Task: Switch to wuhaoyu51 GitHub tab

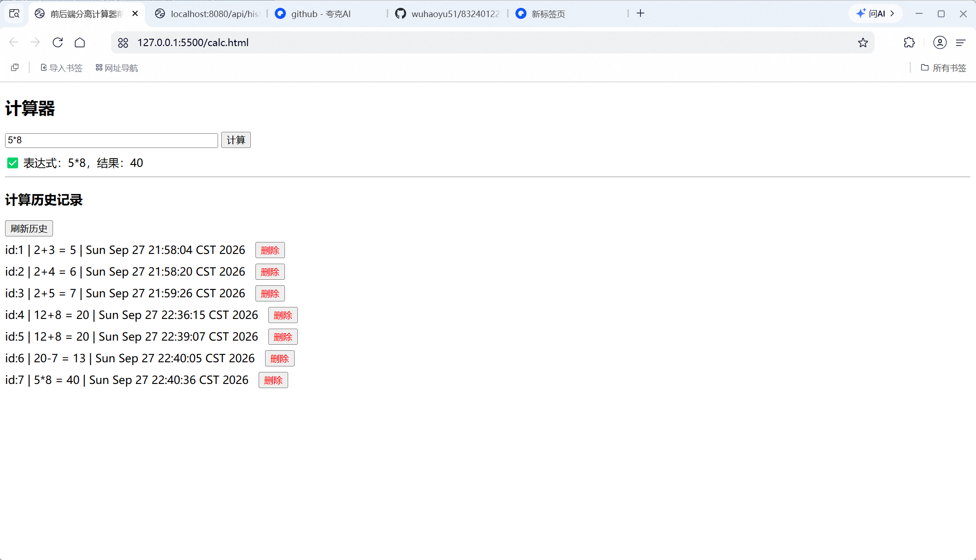Action: pos(448,14)
